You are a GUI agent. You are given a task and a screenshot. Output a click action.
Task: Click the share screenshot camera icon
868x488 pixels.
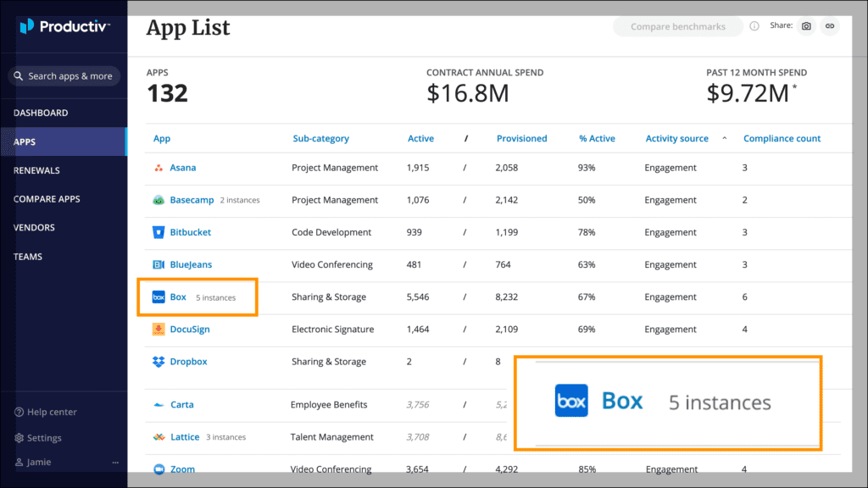[807, 26]
